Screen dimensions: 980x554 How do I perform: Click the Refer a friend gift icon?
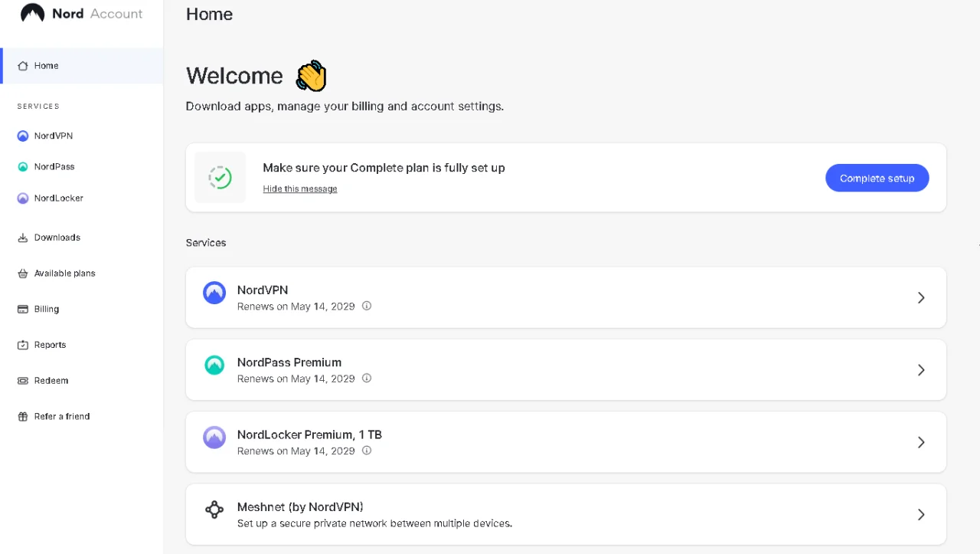[x=23, y=417]
